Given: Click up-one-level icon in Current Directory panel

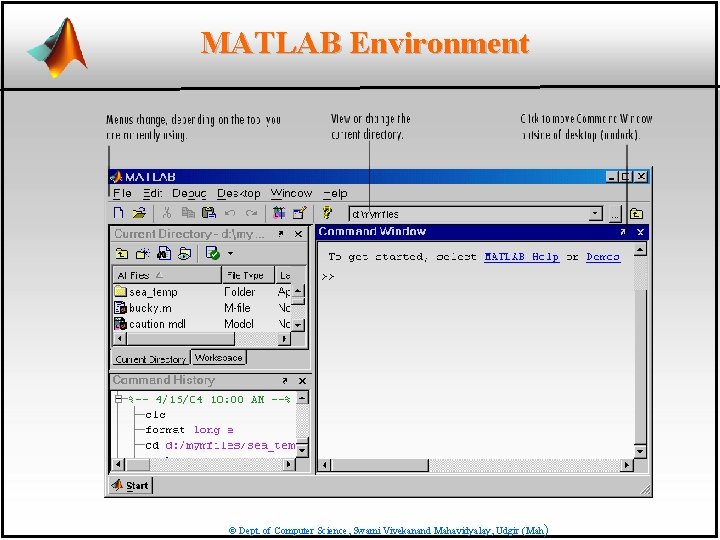Looking at the screenshot, I should [x=122, y=253].
